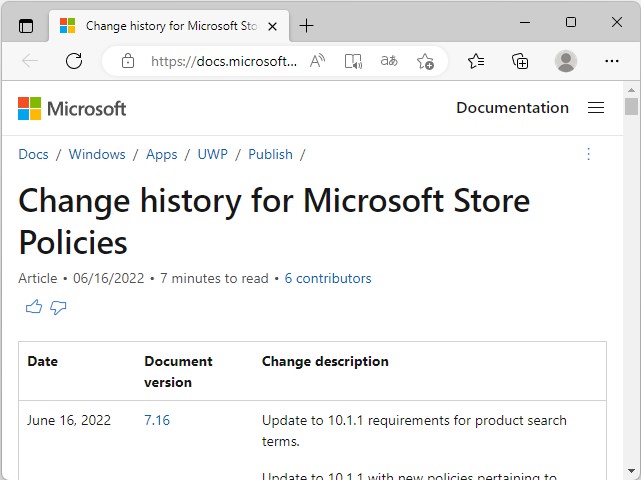The image size is (641, 480).
Task: Click the June 16, 2022 date cell
Action: pyautogui.click(x=69, y=420)
